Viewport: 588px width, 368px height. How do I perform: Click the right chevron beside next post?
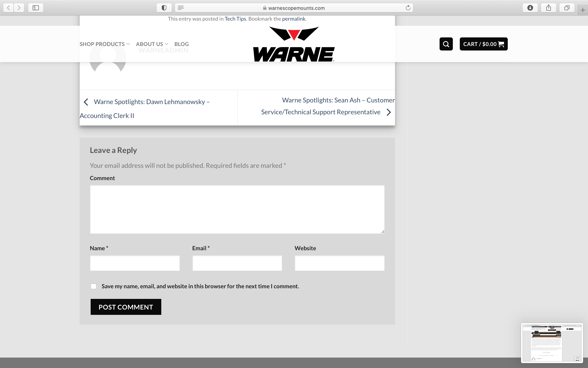point(389,112)
